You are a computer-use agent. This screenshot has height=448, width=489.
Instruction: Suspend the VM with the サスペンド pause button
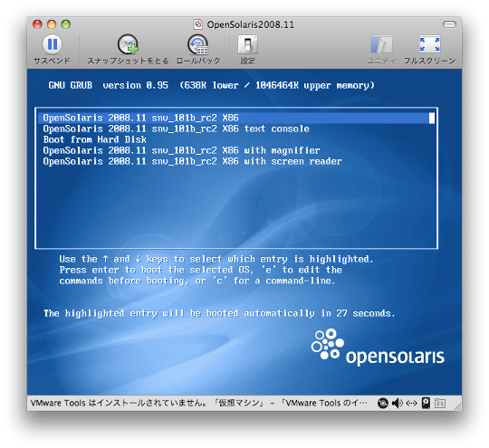[x=52, y=44]
